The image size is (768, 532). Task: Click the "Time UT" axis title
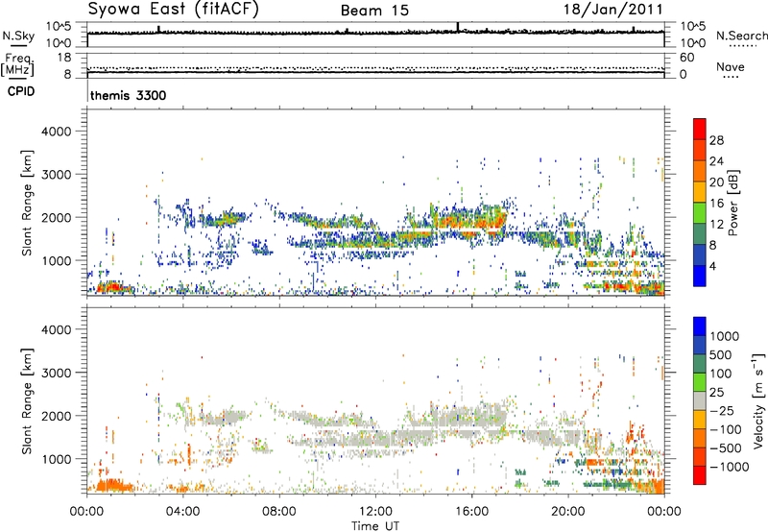click(x=375, y=526)
